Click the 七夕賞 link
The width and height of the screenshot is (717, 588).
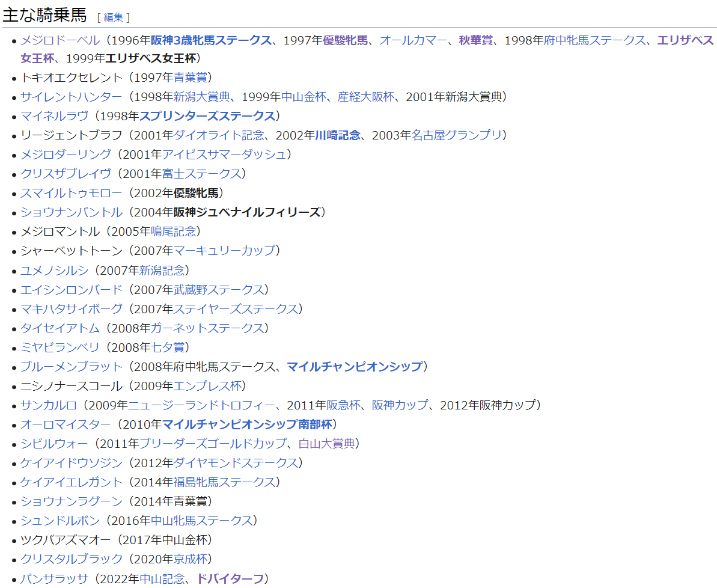pyautogui.click(x=168, y=348)
